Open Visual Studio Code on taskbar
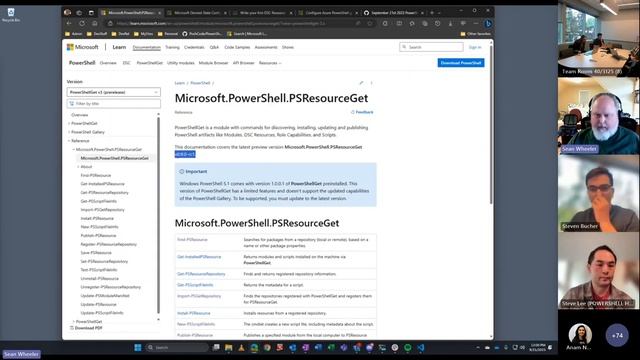The width and height of the screenshot is (640, 360). point(420,348)
